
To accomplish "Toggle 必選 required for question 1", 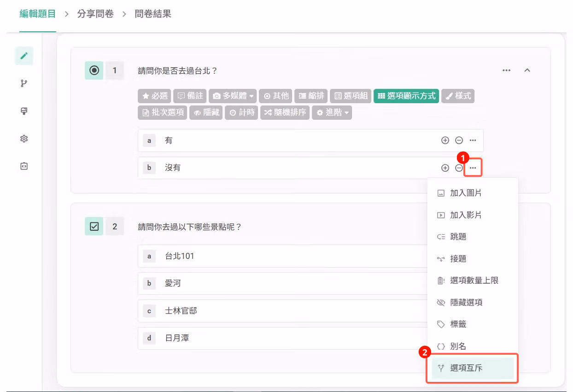I will click(155, 96).
